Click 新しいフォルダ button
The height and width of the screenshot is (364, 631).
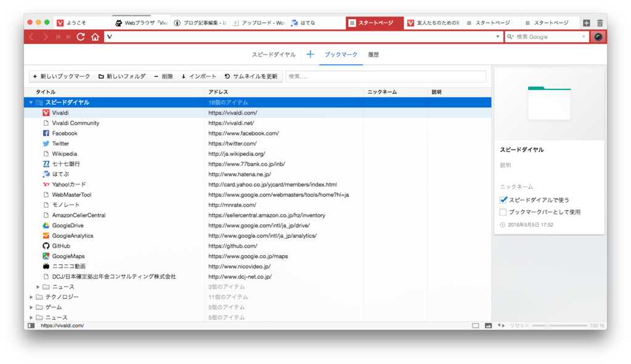point(122,76)
